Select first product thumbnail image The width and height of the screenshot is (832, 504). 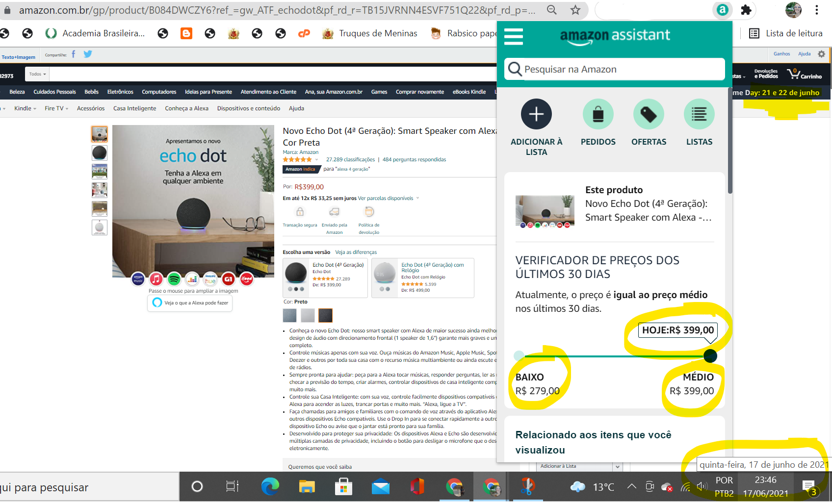pos(99,134)
